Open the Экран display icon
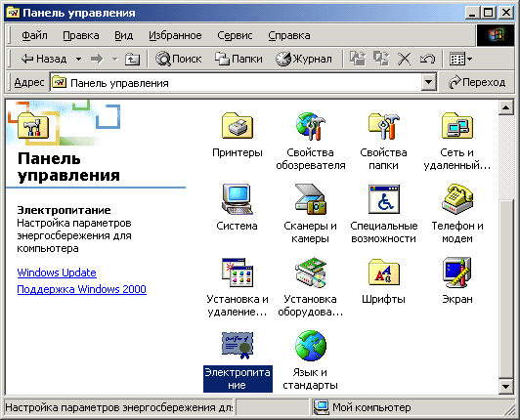520x420 pixels. pos(457,273)
